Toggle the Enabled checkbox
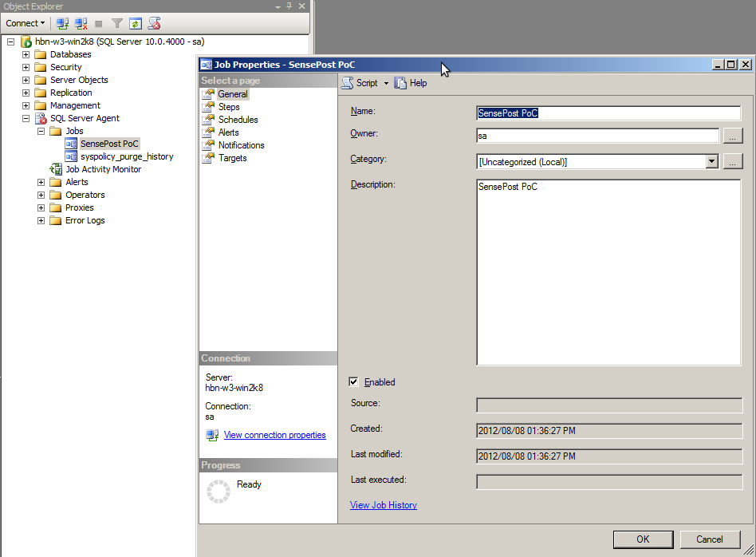Viewport: 756px width, 557px height. click(x=354, y=382)
